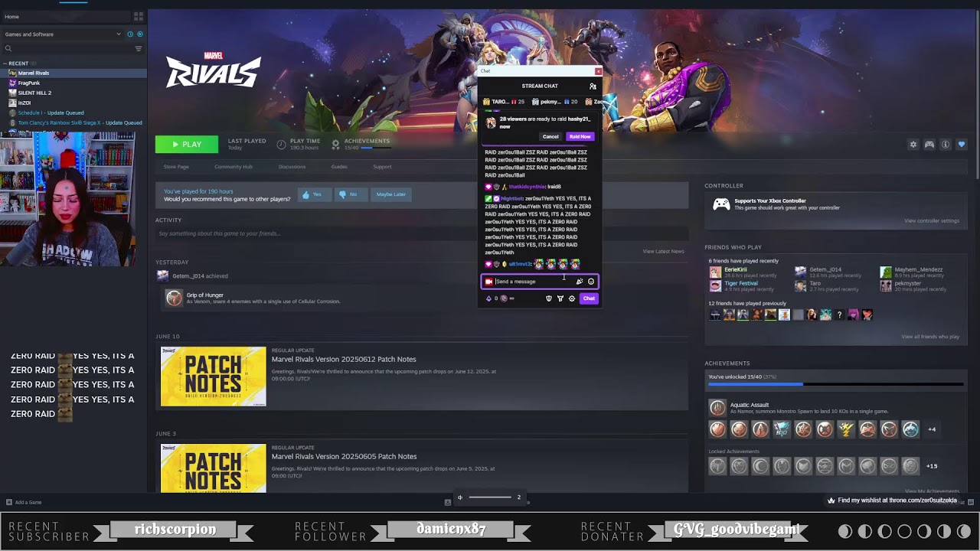Open June 5 Patch Notes thumbnail
The width and height of the screenshot is (980, 551).
pyautogui.click(x=214, y=468)
